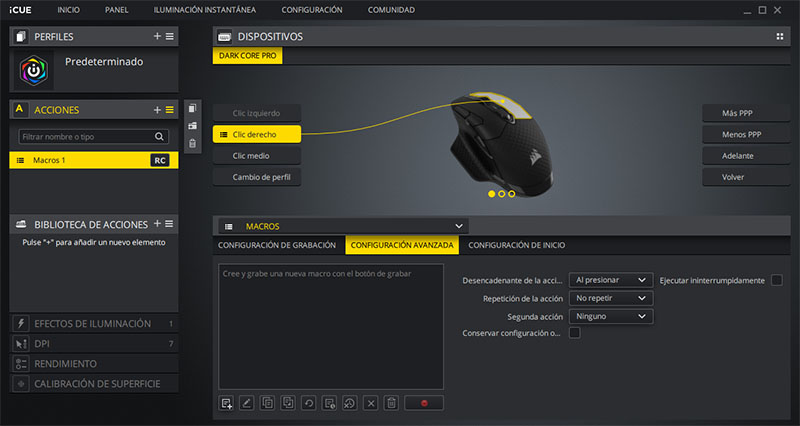Select the Dark Core Pro device tab
Image resolution: width=800 pixels, height=426 pixels.
[x=247, y=56]
